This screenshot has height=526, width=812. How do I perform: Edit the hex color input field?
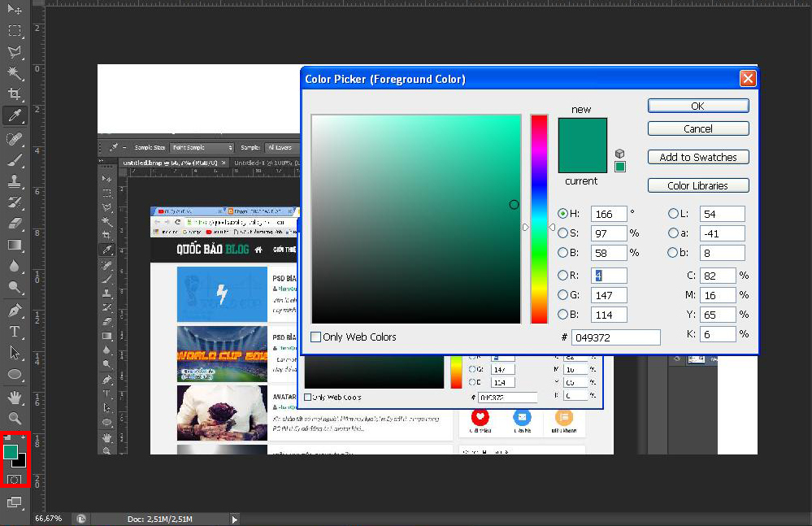pos(615,337)
